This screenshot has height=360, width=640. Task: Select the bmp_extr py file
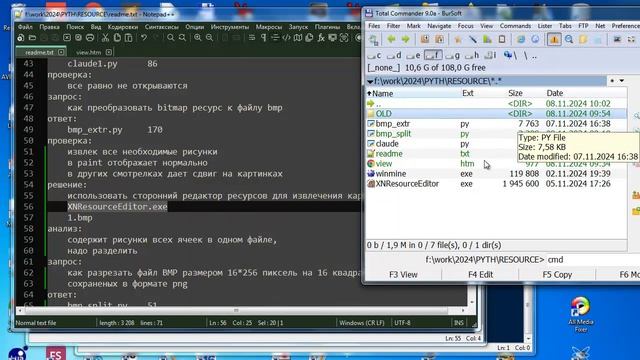496,124
